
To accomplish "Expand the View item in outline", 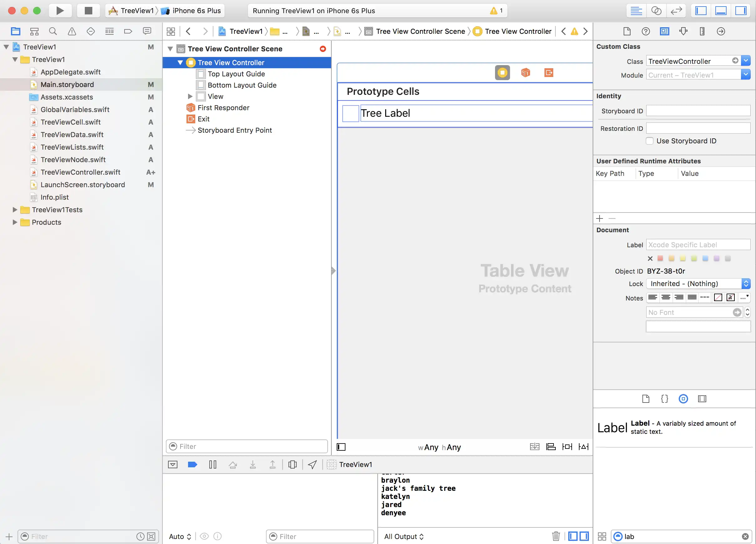I will coord(190,96).
